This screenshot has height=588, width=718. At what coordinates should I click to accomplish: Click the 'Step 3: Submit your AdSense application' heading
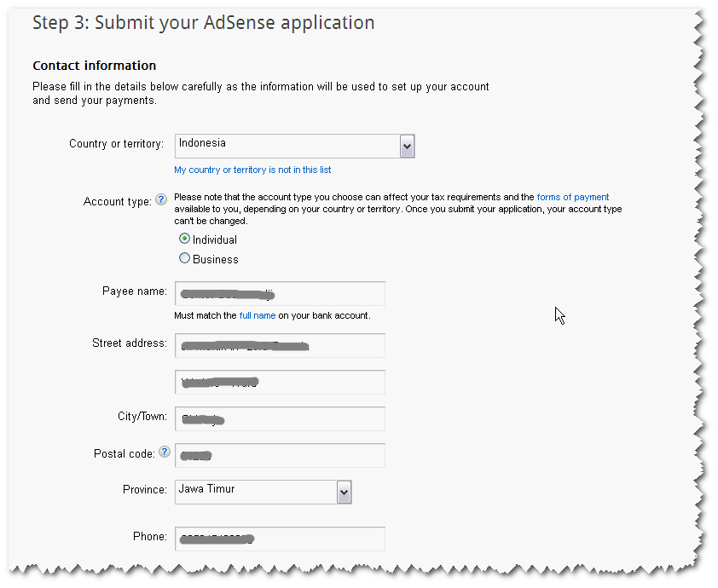coord(203,23)
